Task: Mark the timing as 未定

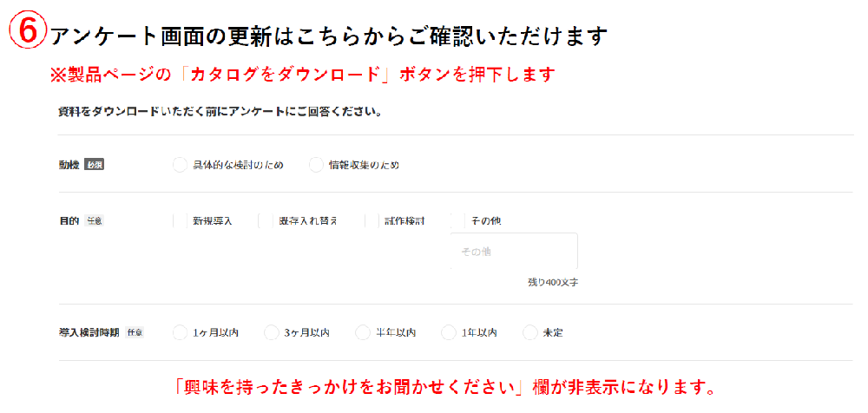Action: [529, 332]
